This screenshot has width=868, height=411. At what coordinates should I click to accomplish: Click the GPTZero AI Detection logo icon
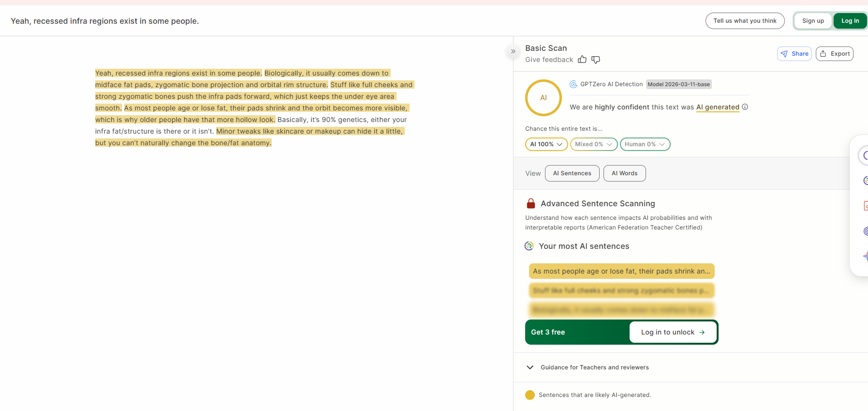click(574, 84)
